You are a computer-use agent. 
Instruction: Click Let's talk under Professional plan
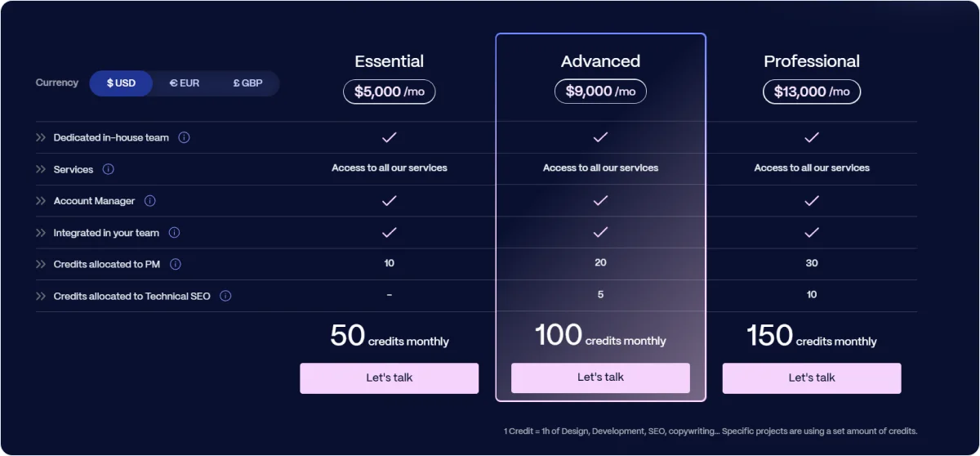(812, 378)
